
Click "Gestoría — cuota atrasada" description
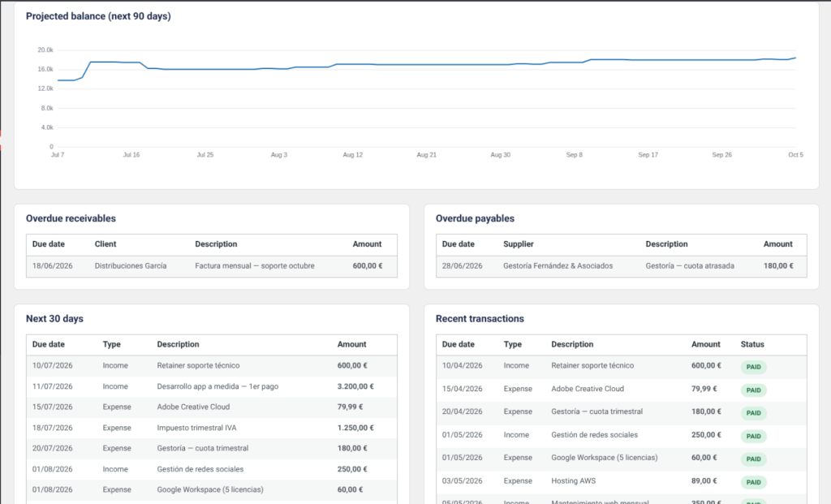pos(690,266)
